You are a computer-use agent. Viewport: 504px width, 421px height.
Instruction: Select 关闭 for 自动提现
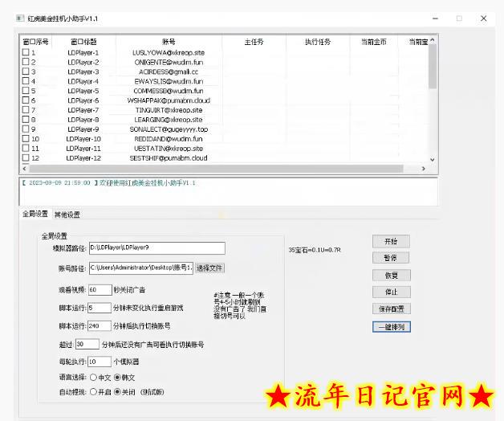[117, 392]
